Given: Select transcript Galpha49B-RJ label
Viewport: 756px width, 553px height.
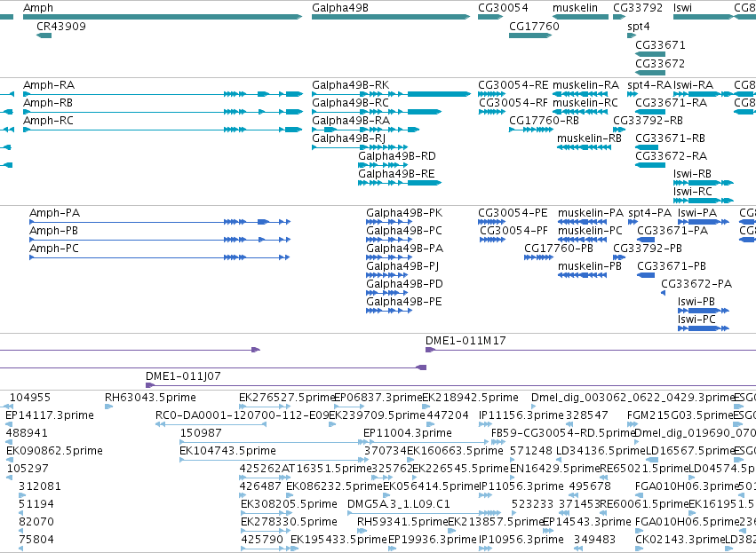Looking at the screenshot, I should 348,138.
